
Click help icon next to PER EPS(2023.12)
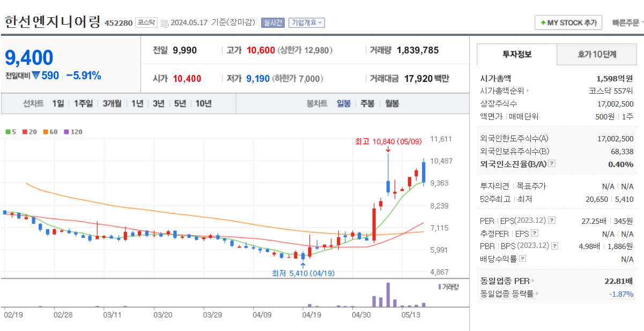(552, 221)
